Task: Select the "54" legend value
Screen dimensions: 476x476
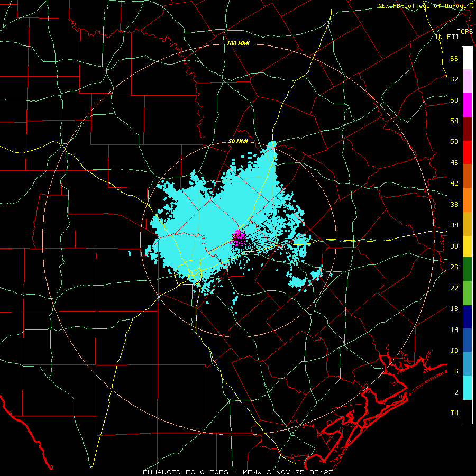Action: pyautogui.click(x=454, y=121)
